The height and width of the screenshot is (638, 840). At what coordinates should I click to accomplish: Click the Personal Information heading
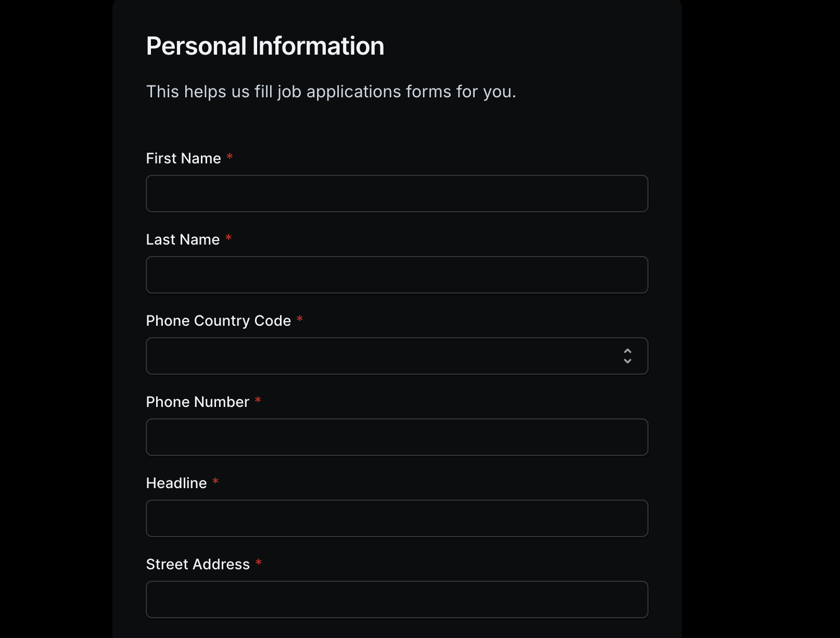(264, 46)
